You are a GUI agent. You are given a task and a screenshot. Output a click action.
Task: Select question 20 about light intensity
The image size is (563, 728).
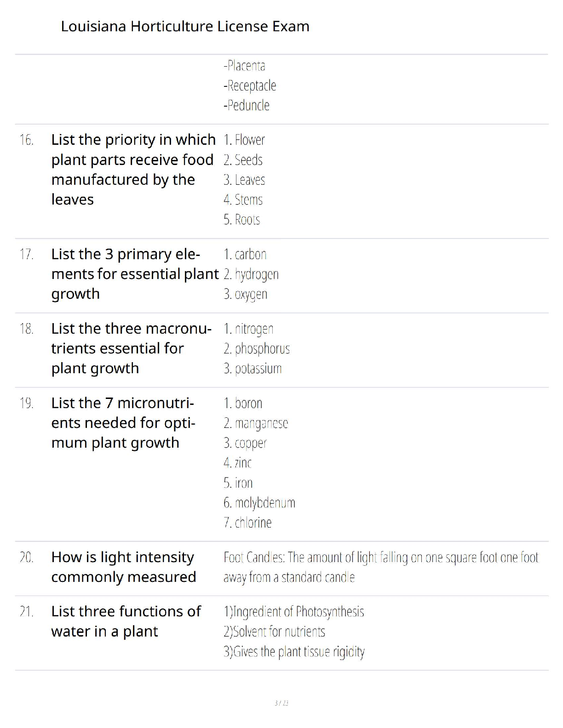pos(124,567)
